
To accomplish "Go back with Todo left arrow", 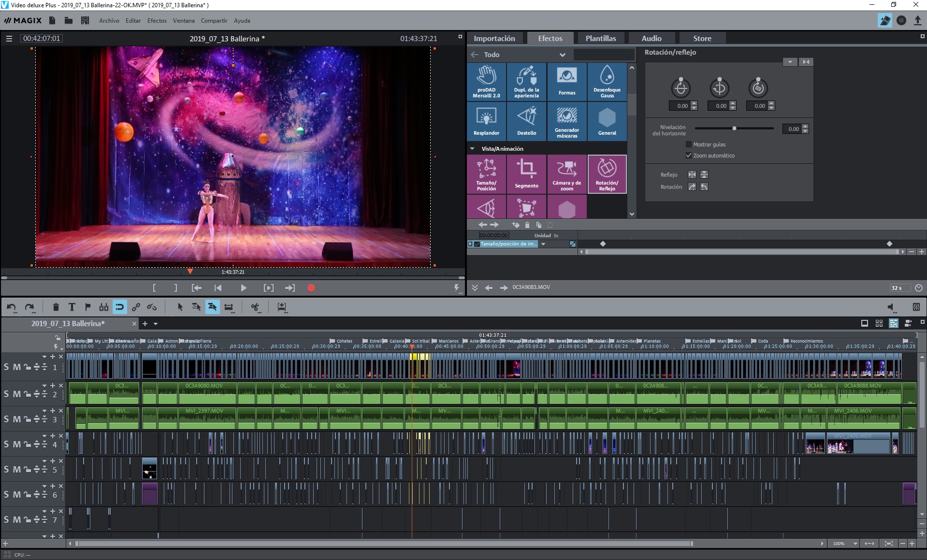I will tap(475, 55).
